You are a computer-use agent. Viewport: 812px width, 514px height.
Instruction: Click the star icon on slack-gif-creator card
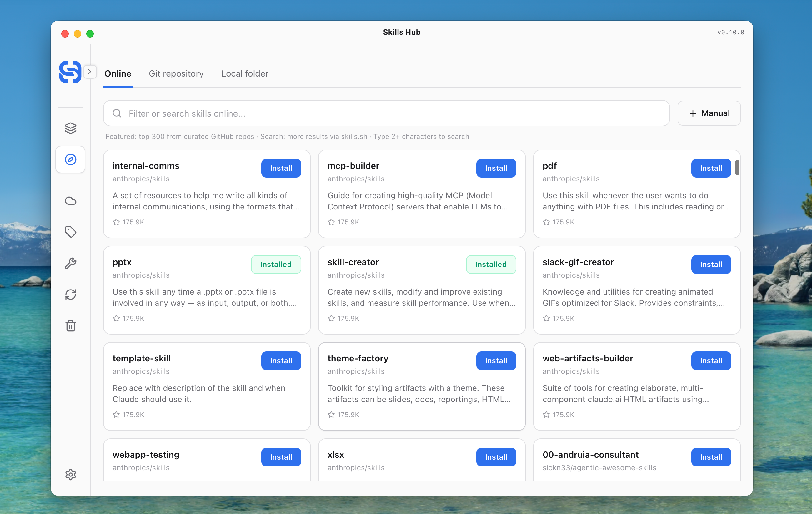[x=546, y=318]
